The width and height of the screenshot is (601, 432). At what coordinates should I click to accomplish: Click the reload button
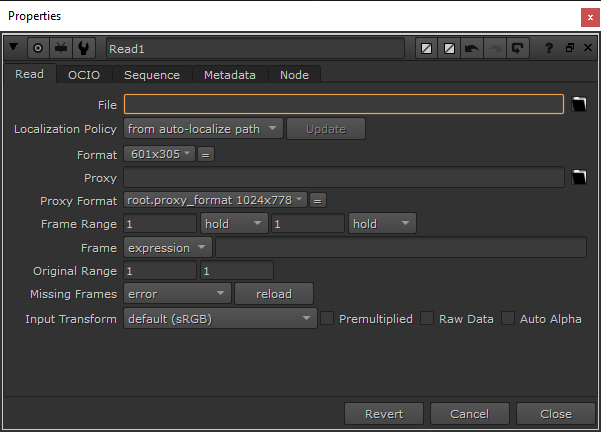coord(274,294)
